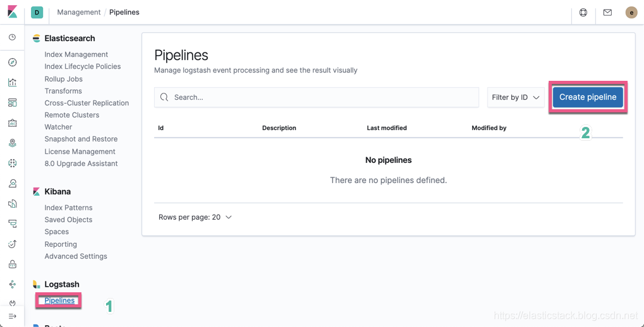The image size is (644, 327).
Task: Open Cross-Cluster Replication
Action: [x=86, y=103]
